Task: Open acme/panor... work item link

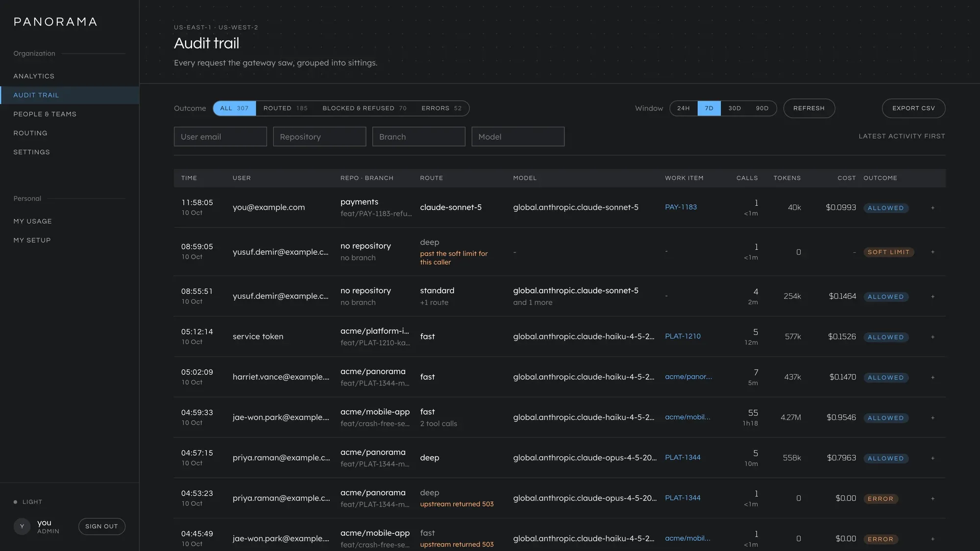Action: 688,377
